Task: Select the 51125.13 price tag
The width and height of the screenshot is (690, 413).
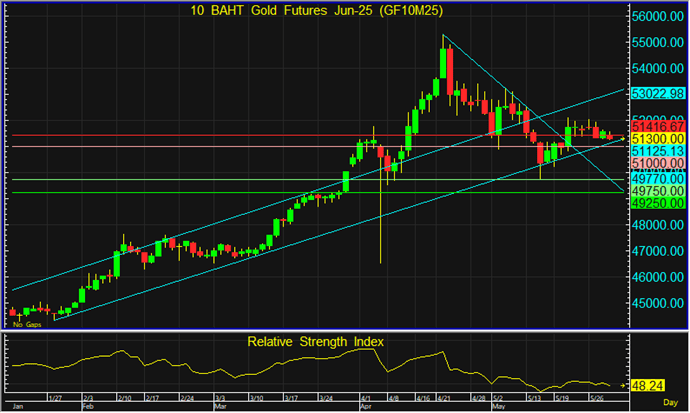Action: click(656, 151)
